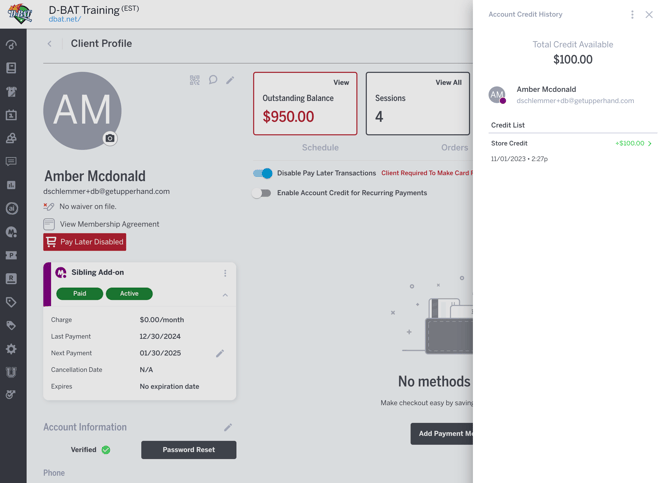
Task: Click the Password Reset button
Action: point(189,450)
